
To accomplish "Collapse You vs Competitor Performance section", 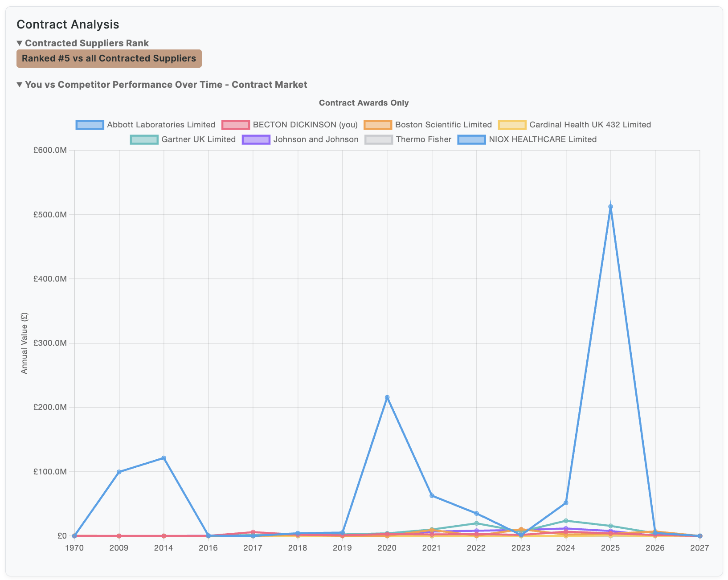I will pyautogui.click(x=162, y=85).
